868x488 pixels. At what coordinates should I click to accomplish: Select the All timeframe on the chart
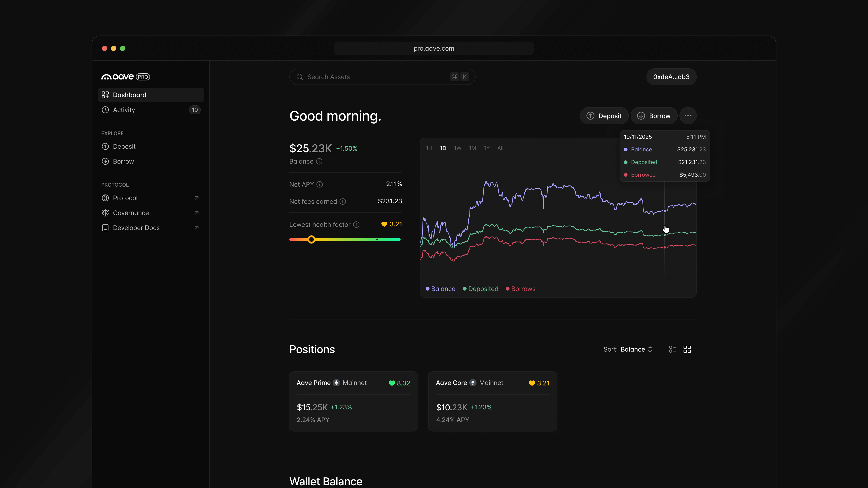[x=500, y=148]
